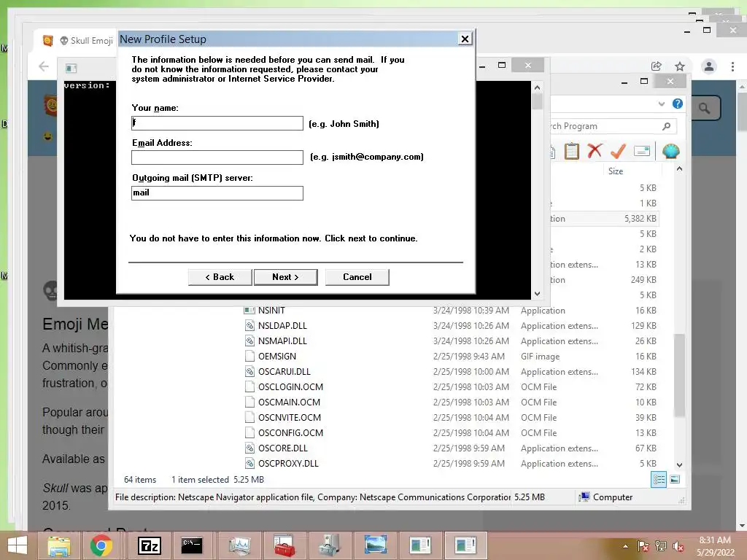The height and width of the screenshot is (560, 747).
Task: Focus the Email Address field
Action: [217, 157]
